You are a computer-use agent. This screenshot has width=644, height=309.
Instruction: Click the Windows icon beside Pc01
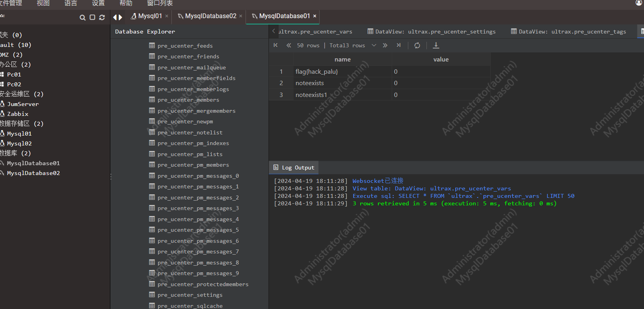coord(2,74)
